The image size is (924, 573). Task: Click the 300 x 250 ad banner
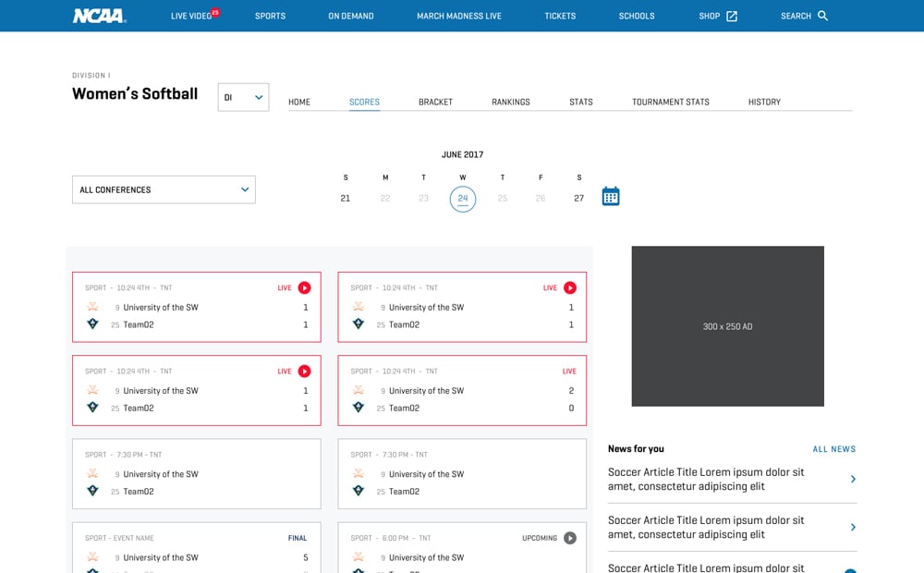[x=727, y=326]
